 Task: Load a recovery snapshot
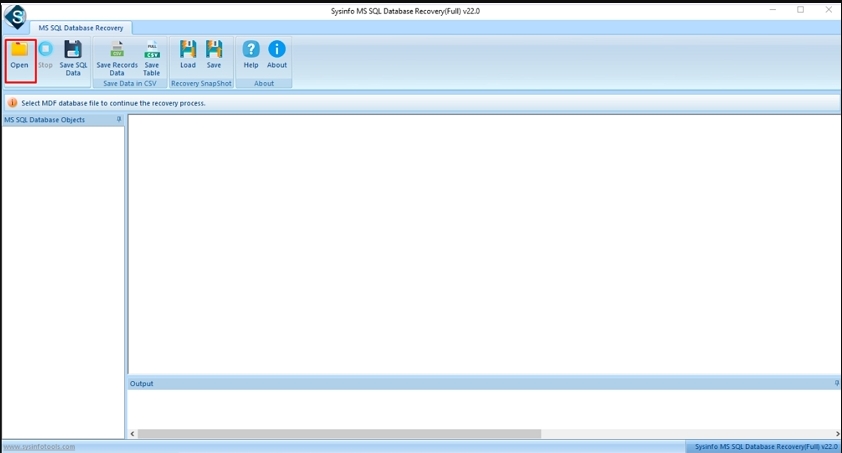click(x=187, y=55)
